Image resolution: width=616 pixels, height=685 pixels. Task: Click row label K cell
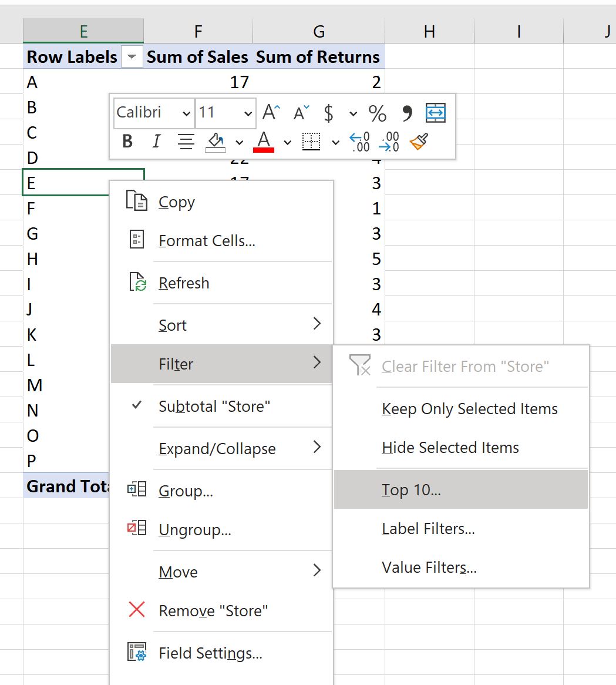click(66, 335)
